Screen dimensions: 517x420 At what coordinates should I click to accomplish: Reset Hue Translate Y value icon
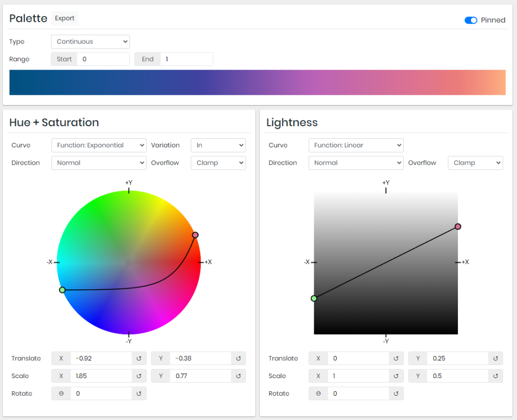pos(239,358)
